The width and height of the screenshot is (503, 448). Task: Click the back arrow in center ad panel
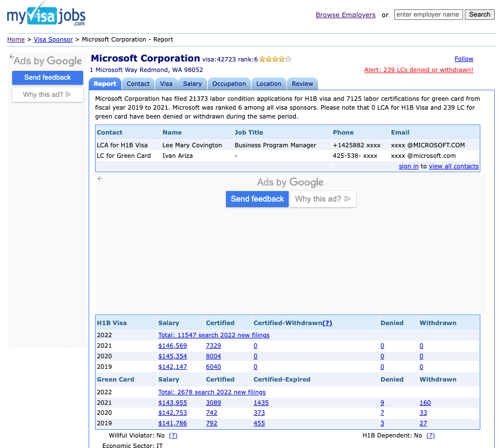pyautogui.click(x=100, y=179)
